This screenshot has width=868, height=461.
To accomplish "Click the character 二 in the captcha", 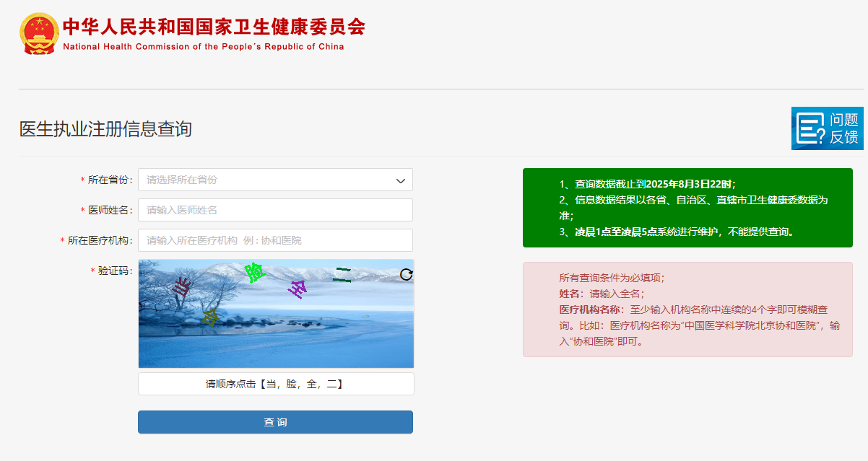I will point(342,276).
